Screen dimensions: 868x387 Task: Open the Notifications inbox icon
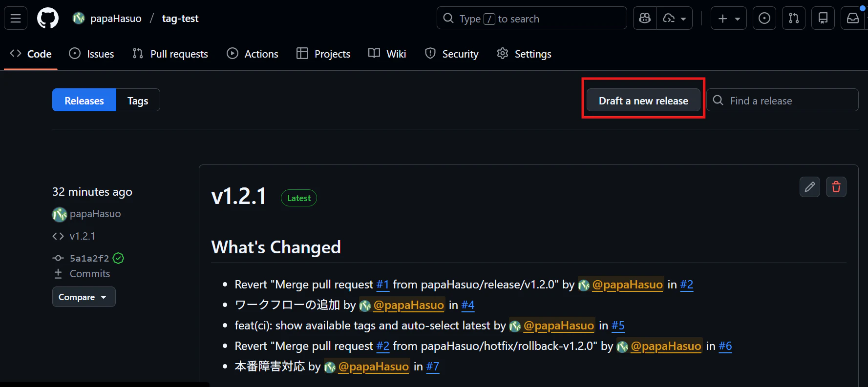point(853,19)
